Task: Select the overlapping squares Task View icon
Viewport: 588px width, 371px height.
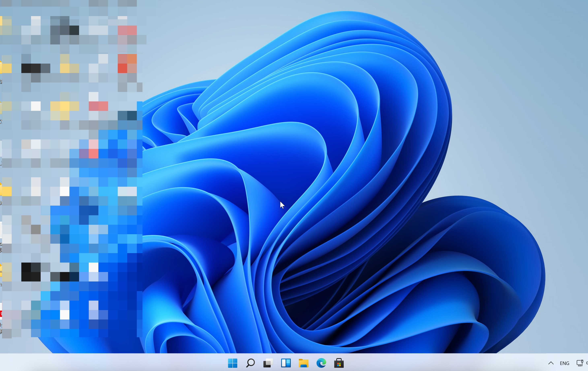Action: pyautogui.click(x=268, y=363)
